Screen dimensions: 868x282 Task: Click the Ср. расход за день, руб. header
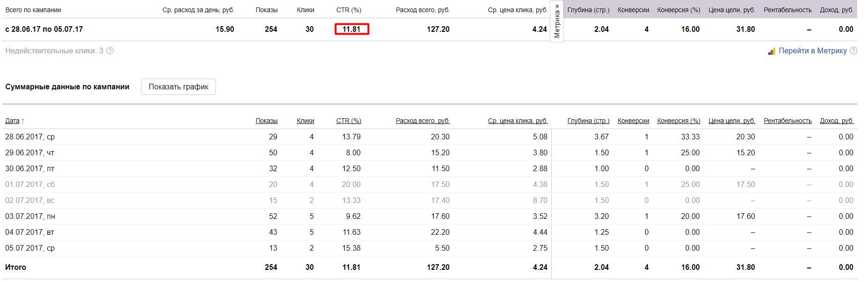coord(199,10)
